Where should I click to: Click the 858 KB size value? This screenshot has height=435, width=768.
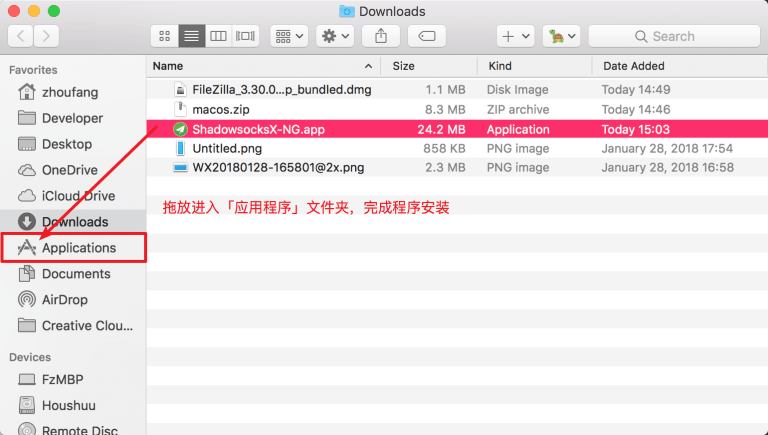tap(444, 148)
